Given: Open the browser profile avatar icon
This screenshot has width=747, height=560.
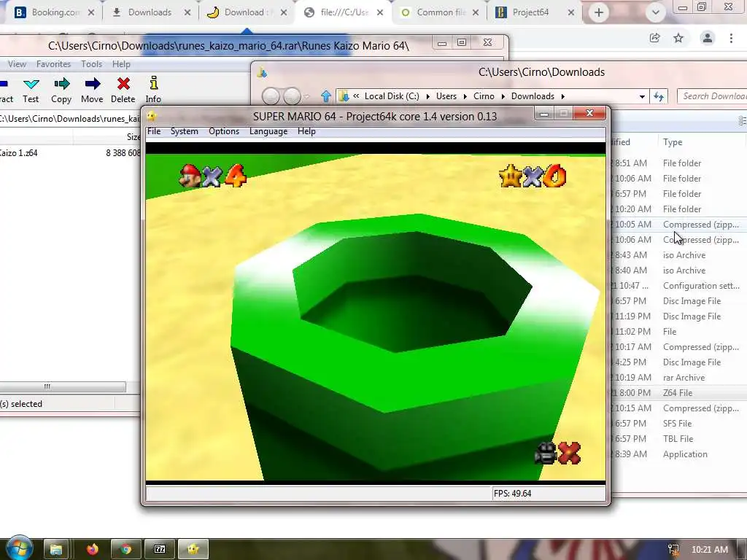Looking at the screenshot, I should point(708,38).
